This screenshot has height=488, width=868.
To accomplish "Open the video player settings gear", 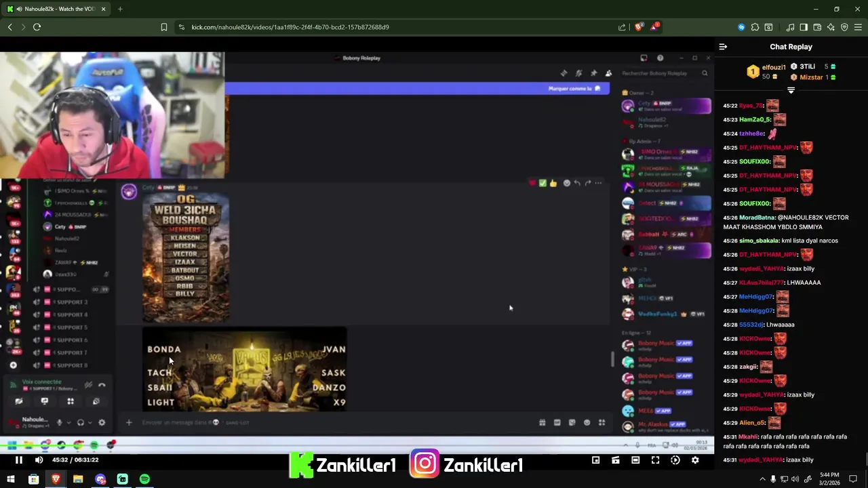I will [695, 460].
